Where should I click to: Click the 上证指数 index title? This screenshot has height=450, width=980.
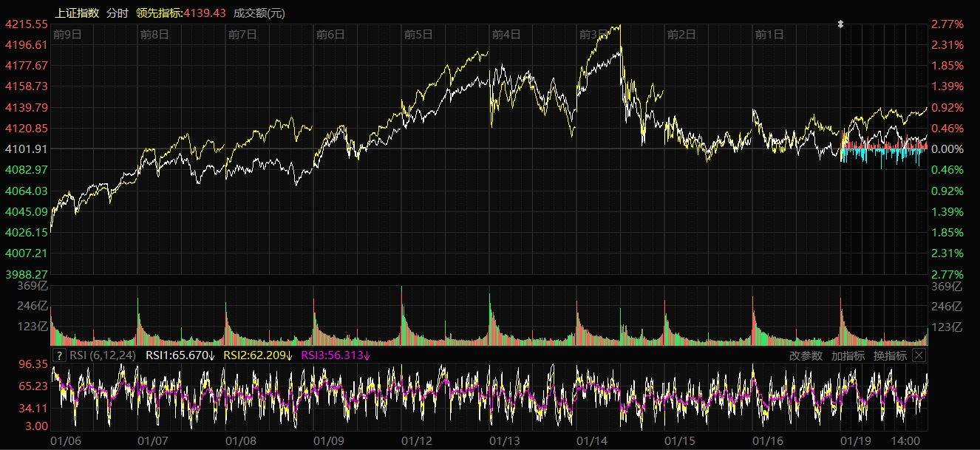click(x=77, y=13)
